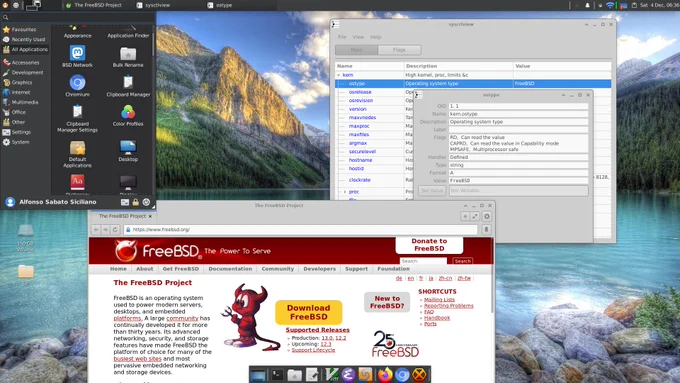This screenshot has height=383, width=680.
Task: Select the 150 GB Volume desktop icon
Action: point(25,237)
